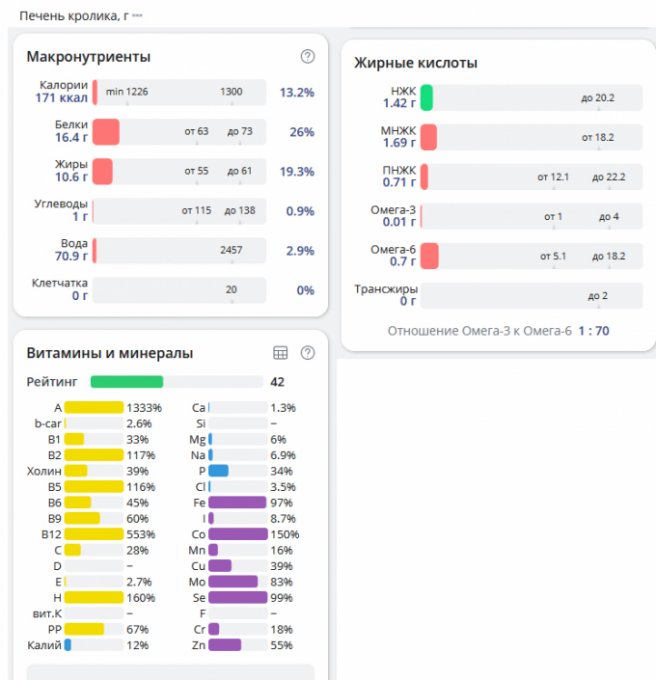
Task: Click the Se 99% mineral bar
Action: click(x=237, y=597)
